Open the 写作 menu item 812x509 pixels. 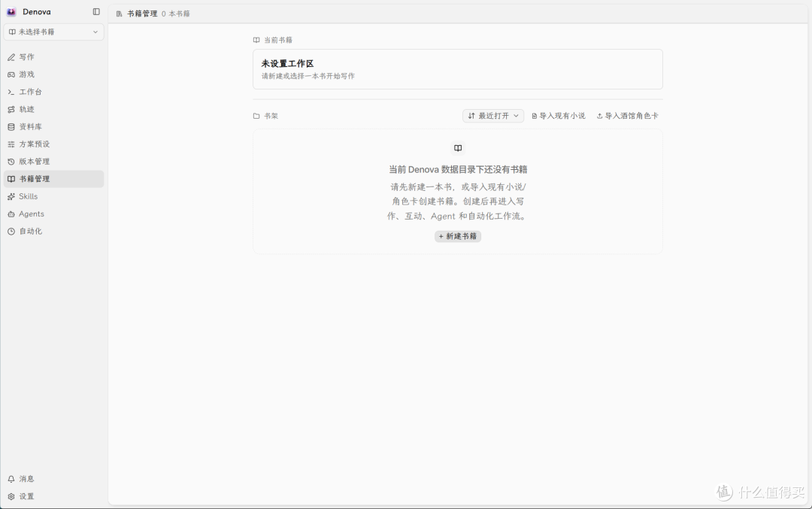(54, 57)
